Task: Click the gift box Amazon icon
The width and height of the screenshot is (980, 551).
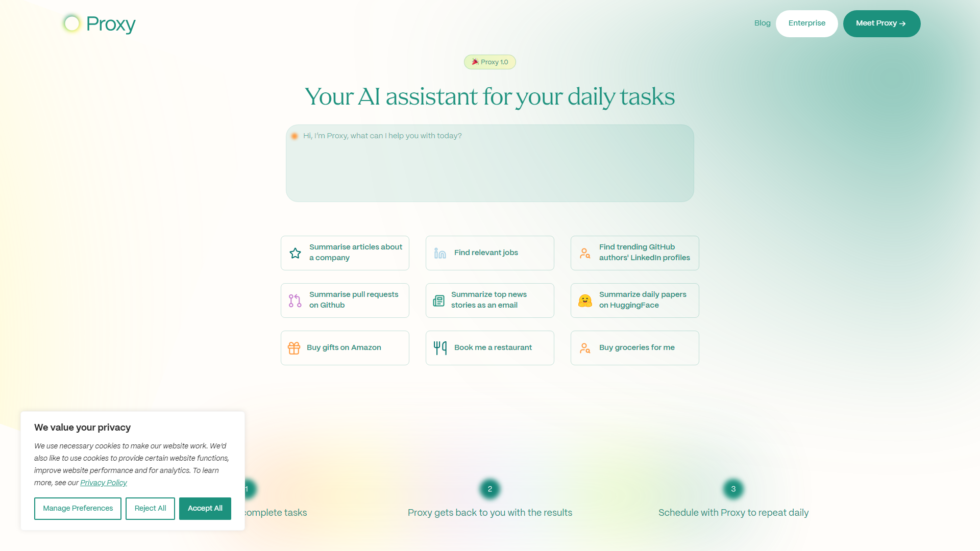Action: (x=294, y=347)
